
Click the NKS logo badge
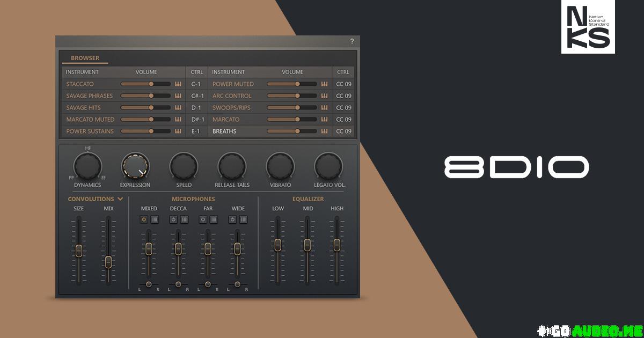tap(588, 27)
